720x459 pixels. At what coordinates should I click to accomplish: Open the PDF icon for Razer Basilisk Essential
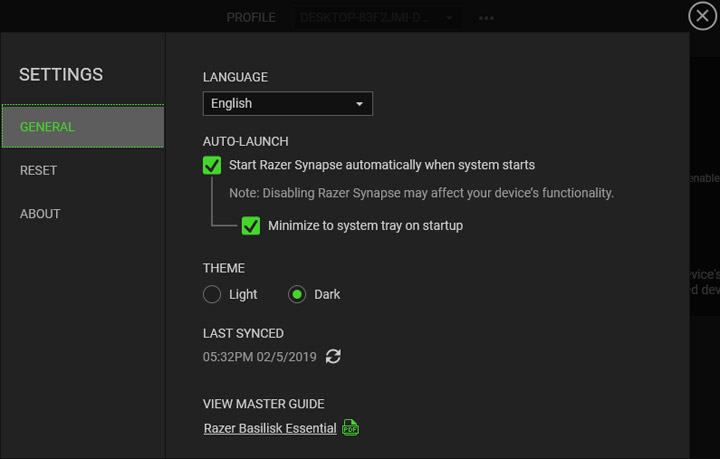[x=350, y=428]
